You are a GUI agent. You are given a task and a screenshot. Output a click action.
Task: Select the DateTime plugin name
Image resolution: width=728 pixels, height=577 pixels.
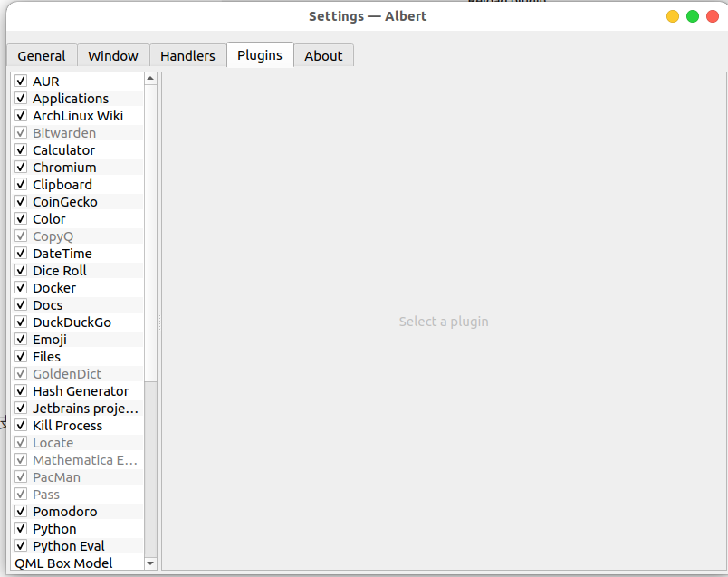click(x=62, y=254)
